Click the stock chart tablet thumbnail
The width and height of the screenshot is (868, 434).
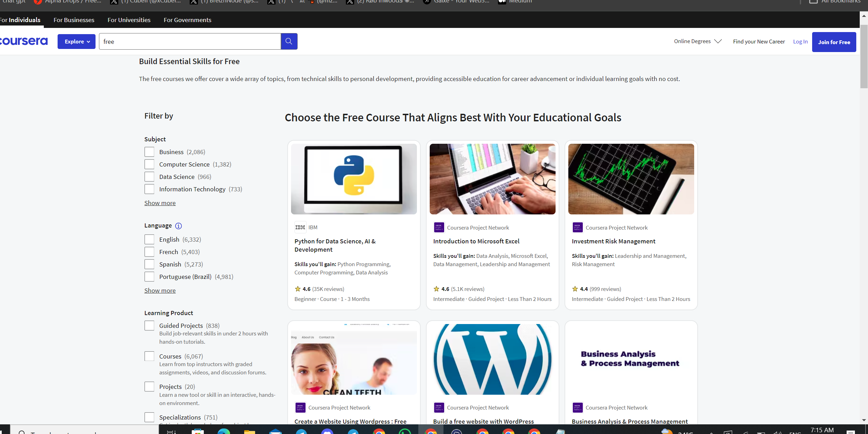pyautogui.click(x=631, y=179)
